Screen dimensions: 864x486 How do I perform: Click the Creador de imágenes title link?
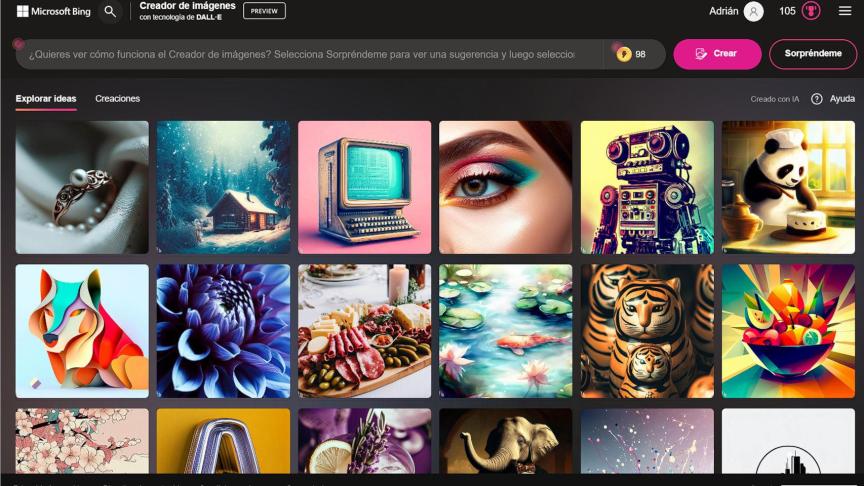pyautogui.click(x=187, y=6)
